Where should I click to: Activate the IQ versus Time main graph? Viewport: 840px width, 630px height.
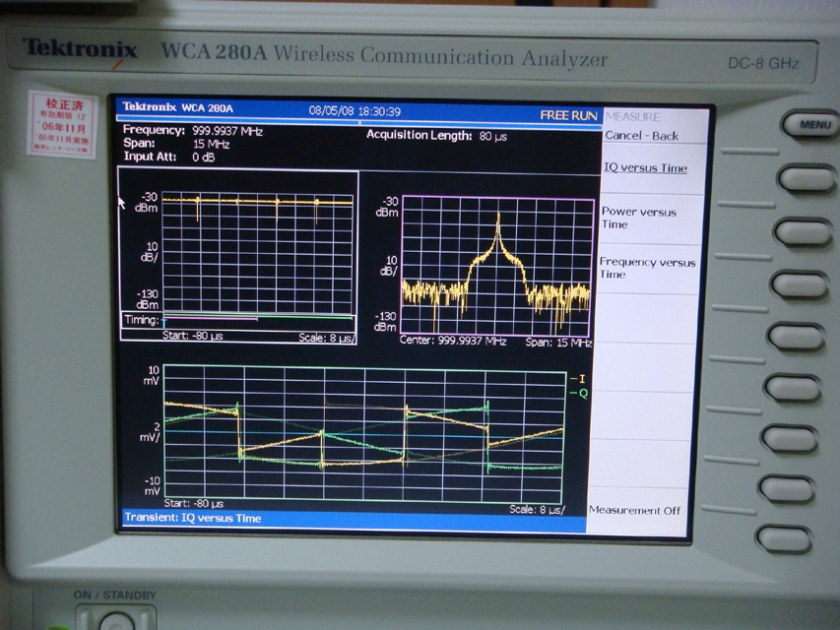coord(364,433)
